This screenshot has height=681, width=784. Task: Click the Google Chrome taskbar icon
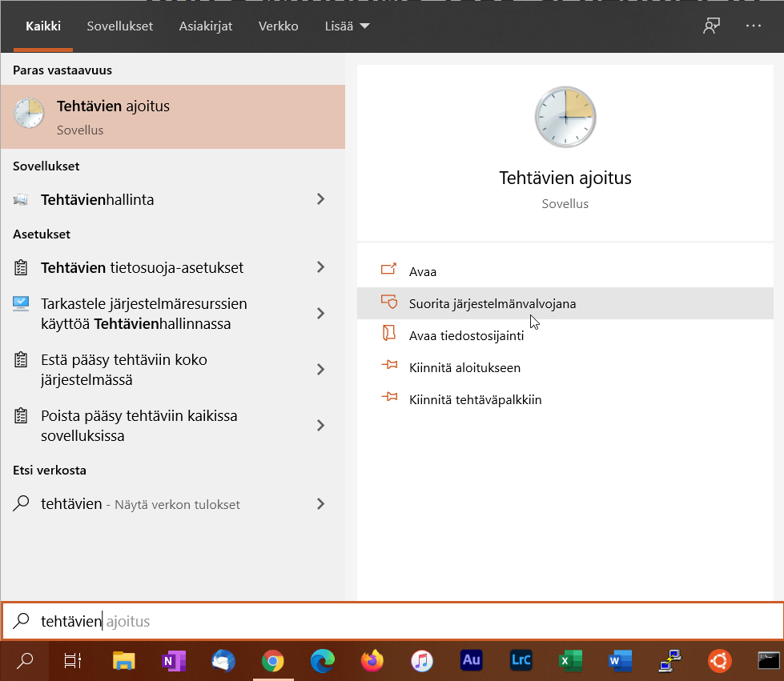pos(273,661)
